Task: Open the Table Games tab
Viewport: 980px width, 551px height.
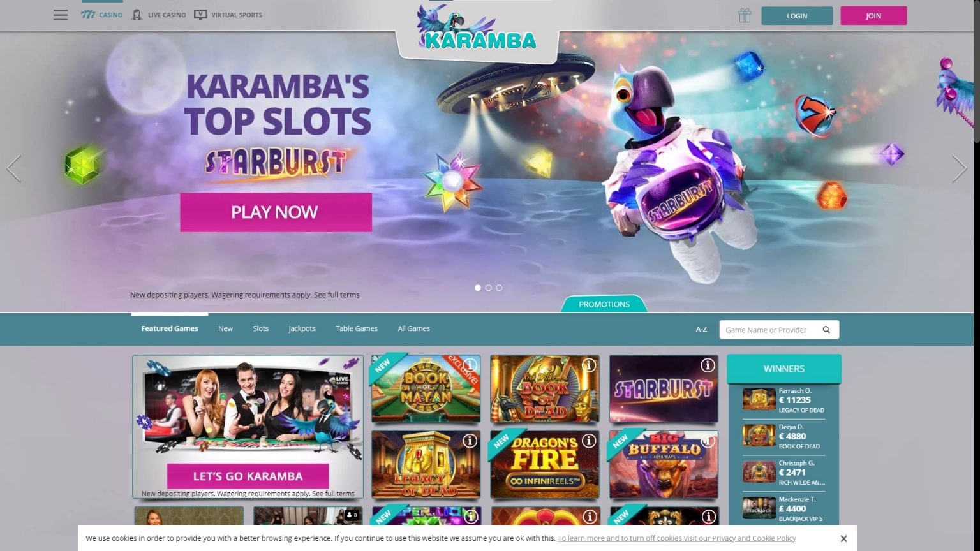Action: 357,328
